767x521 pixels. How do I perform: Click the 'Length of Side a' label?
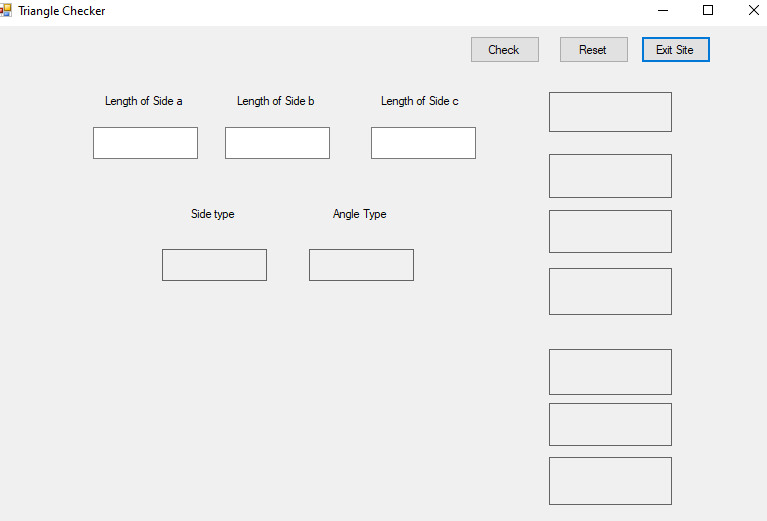(x=144, y=101)
